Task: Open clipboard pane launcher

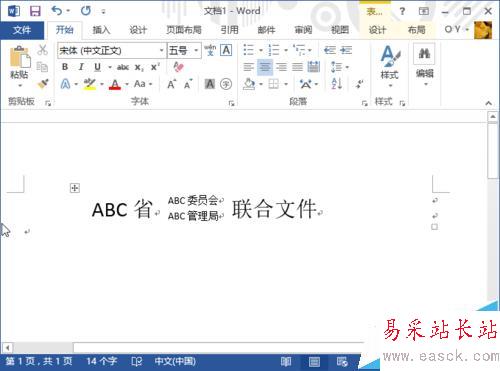Action: [48, 104]
